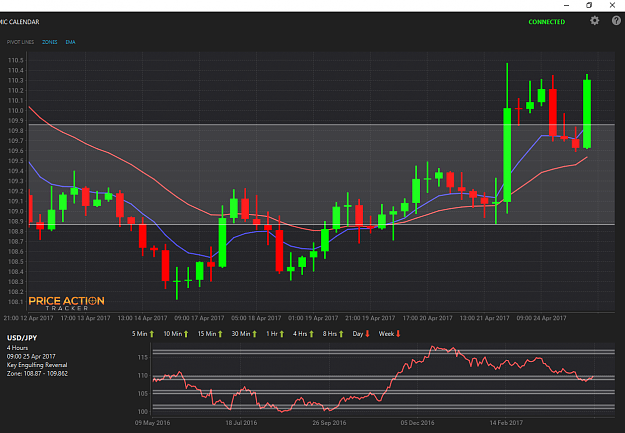Click the CONNECTED status indicator
This screenshot has height=433, width=625.
[546, 22]
